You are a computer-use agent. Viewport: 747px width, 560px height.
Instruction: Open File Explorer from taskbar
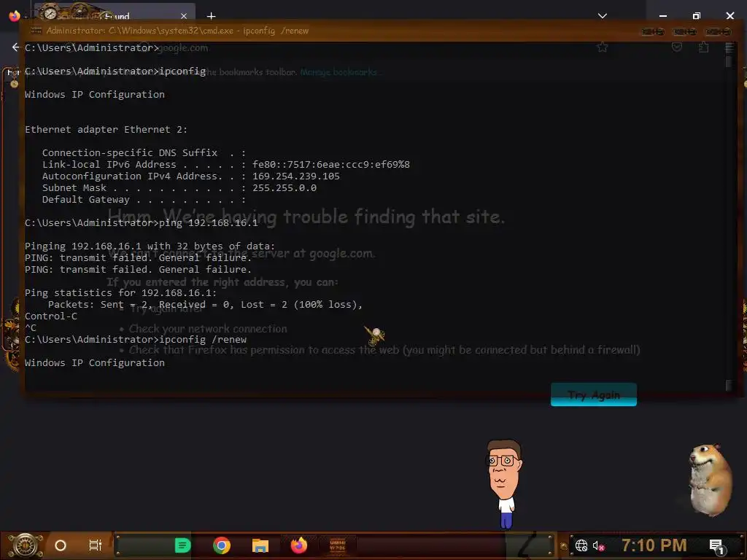(260, 545)
